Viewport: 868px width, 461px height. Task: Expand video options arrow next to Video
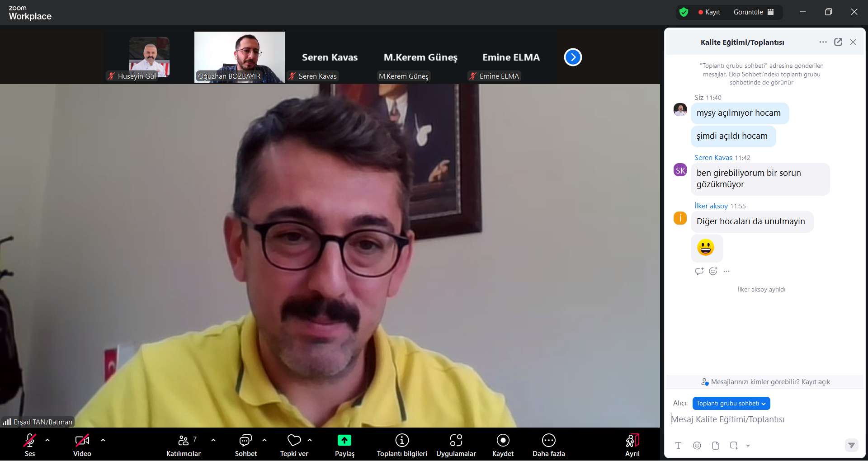pos(103,440)
